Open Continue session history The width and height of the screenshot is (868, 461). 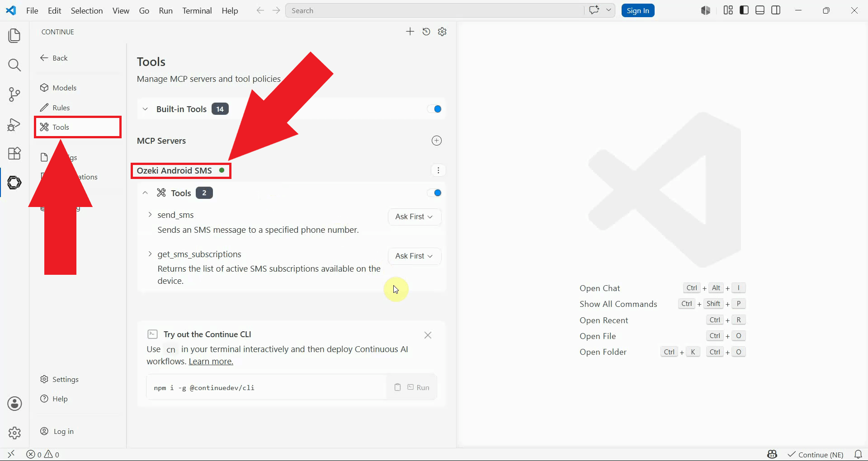[426, 32]
